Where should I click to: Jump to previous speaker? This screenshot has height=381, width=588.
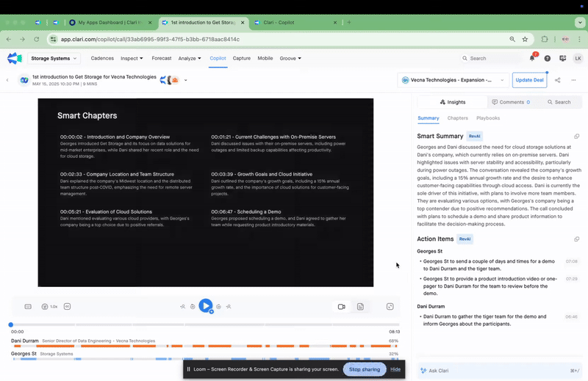[182, 306]
